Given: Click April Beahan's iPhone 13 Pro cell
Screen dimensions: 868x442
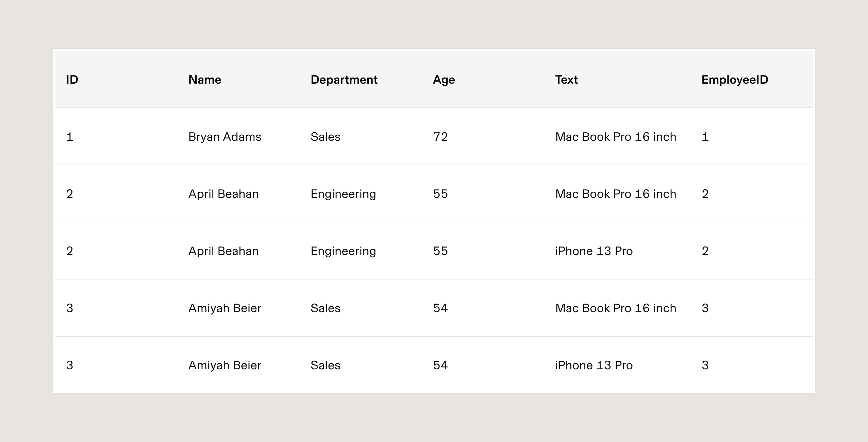Looking at the screenshot, I should (594, 251).
